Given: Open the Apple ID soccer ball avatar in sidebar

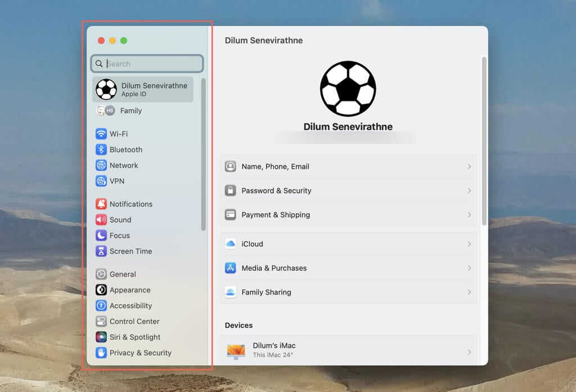Looking at the screenshot, I should pos(106,89).
